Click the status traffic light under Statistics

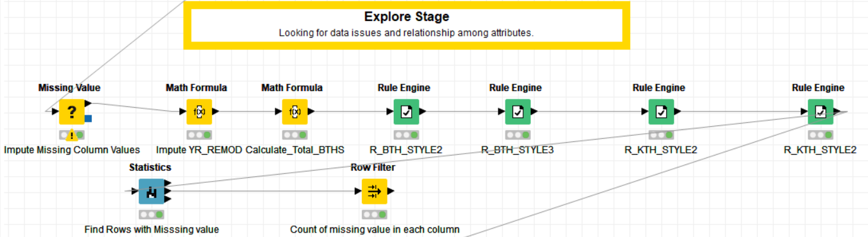(x=151, y=215)
